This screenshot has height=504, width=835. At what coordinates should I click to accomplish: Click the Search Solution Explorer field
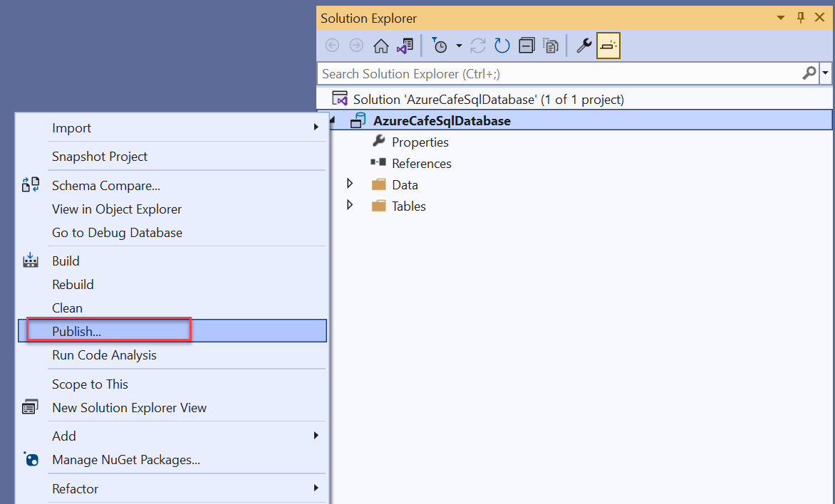point(559,73)
